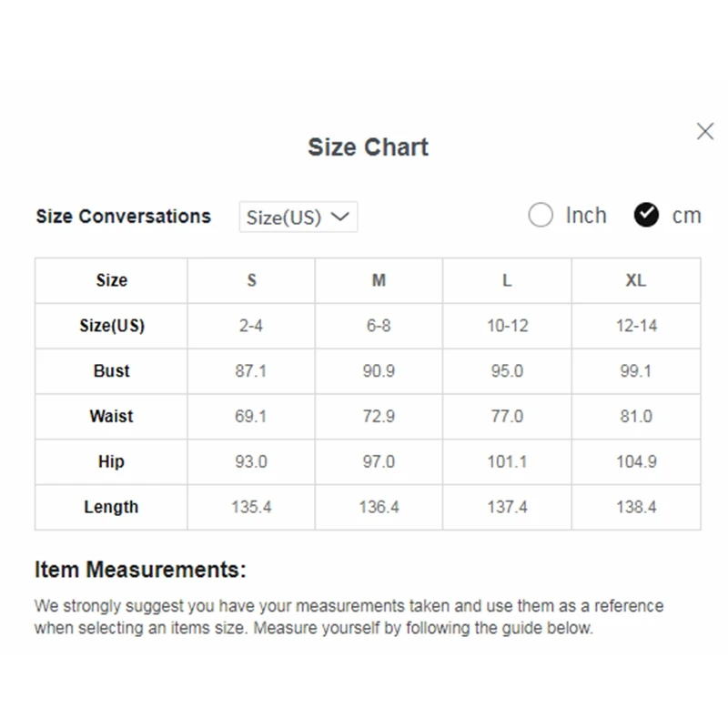Click the Size Chart title

click(x=368, y=147)
